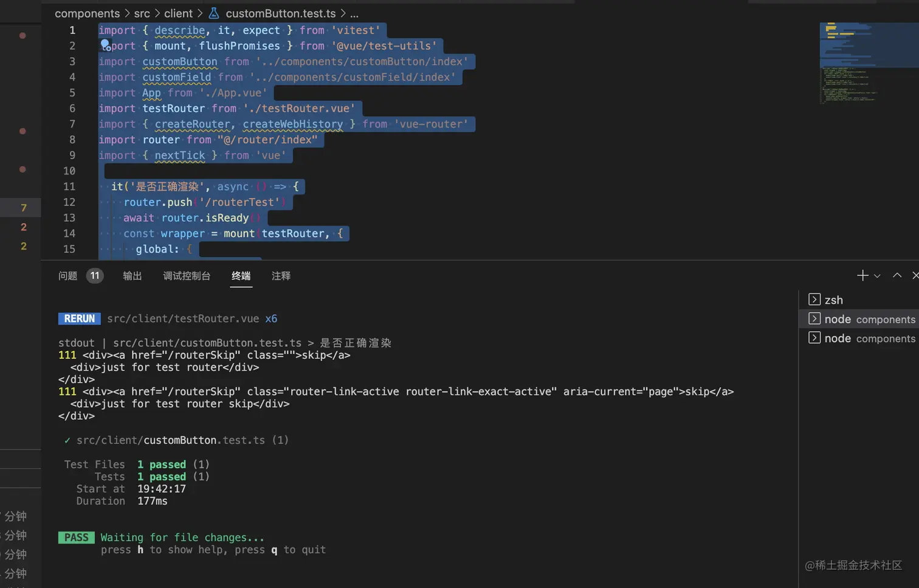Maximize panel with the up chevron

click(897, 275)
